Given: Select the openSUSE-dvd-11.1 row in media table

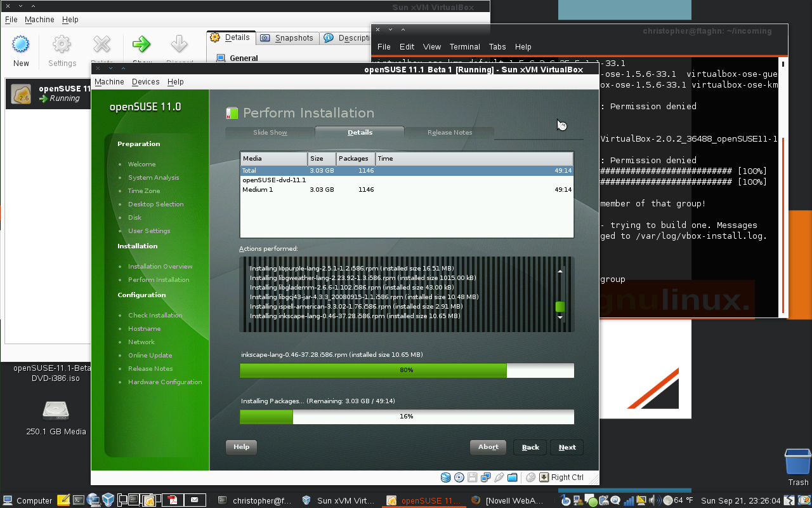Looking at the screenshot, I should (407, 180).
